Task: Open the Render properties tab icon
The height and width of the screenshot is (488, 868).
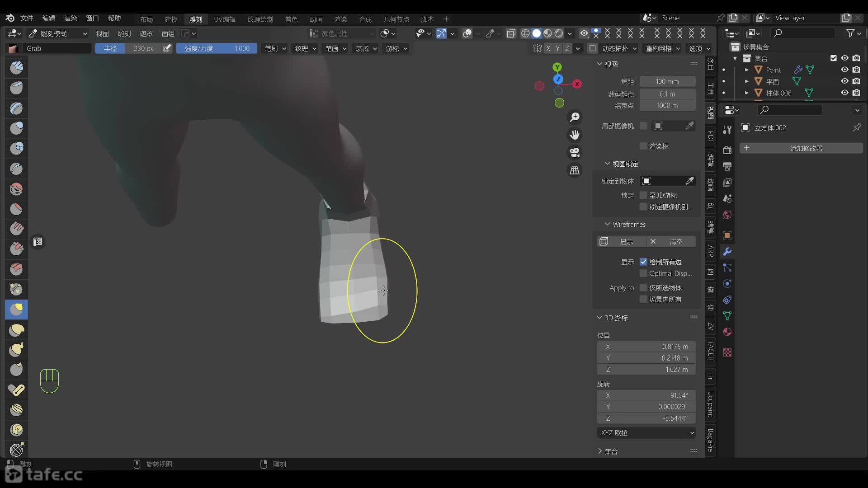Action: pyautogui.click(x=727, y=150)
